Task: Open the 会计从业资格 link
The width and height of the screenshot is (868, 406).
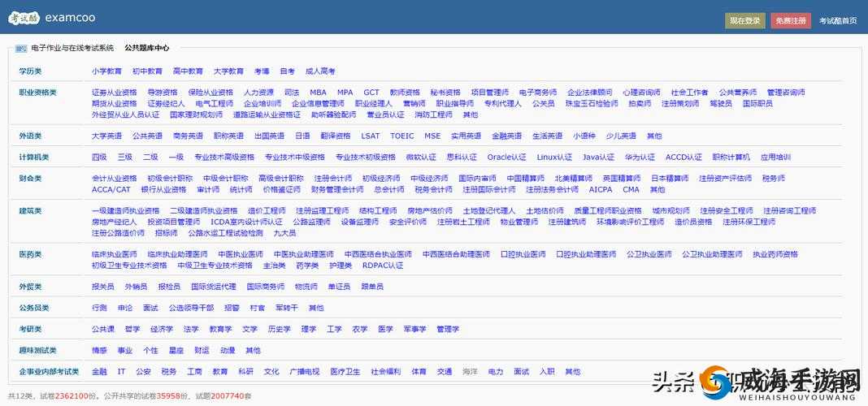Action: 114,178
